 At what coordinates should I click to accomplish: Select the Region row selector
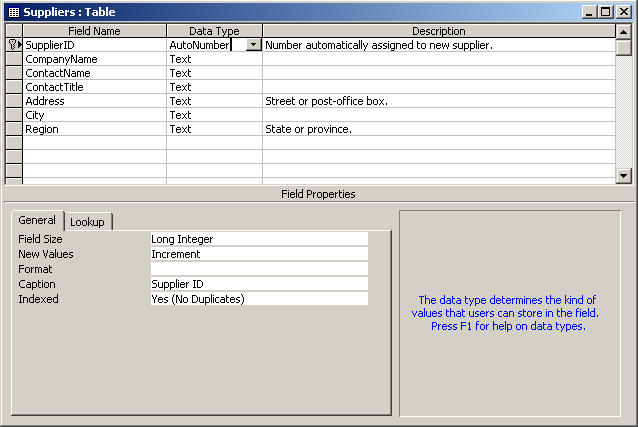coord(14,129)
